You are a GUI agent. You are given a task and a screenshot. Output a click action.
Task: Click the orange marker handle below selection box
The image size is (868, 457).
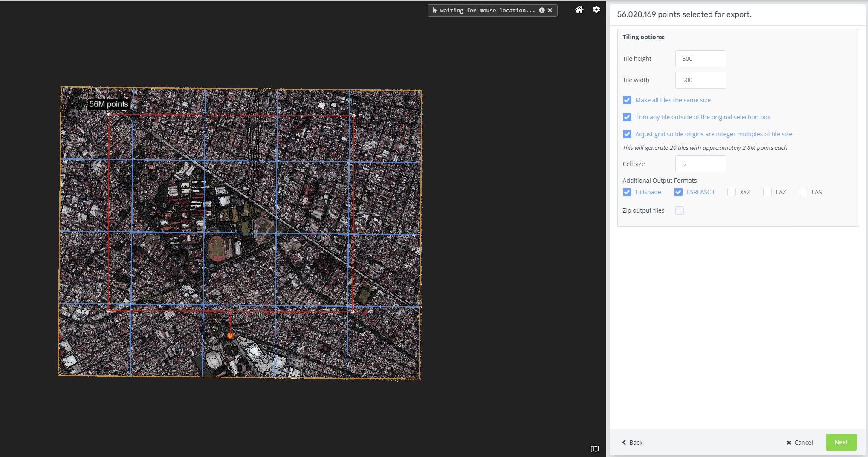[230, 336]
